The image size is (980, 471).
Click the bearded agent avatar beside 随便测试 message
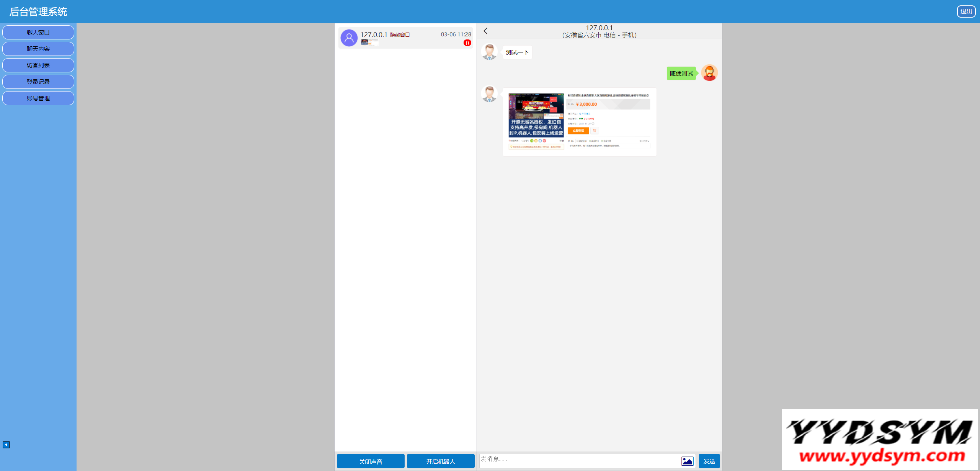pos(709,73)
